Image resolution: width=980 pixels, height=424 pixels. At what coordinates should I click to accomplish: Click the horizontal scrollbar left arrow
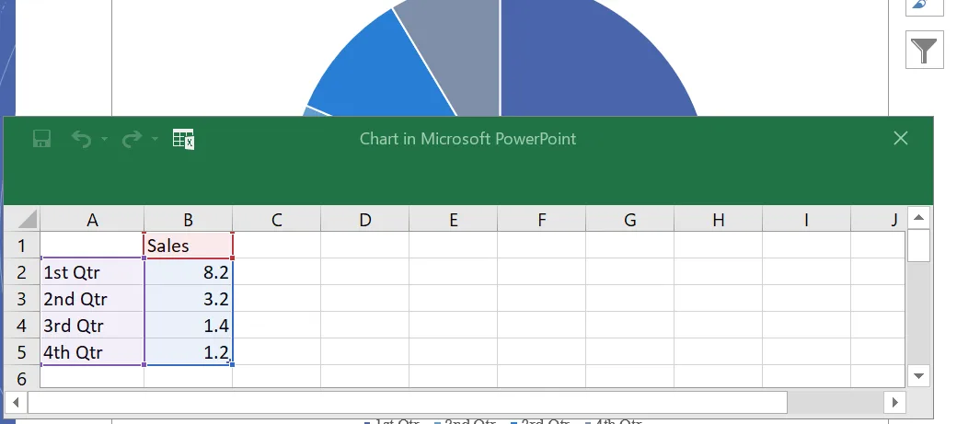[16, 403]
